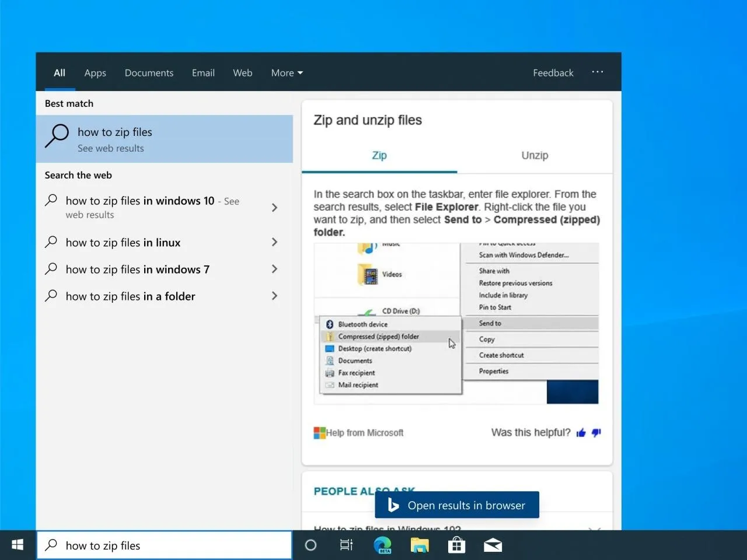
Task: Open Microsoft Store from the taskbar
Action: click(x=456, y=545)
